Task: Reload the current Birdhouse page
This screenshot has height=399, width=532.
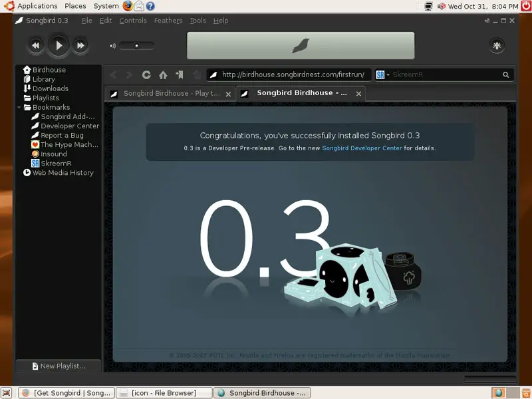Action: coord(146,74)
